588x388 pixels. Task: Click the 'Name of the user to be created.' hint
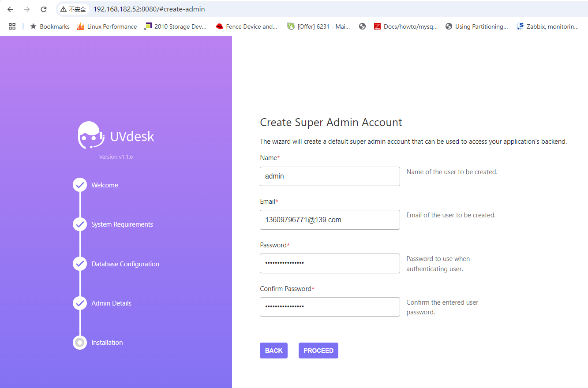452,172
